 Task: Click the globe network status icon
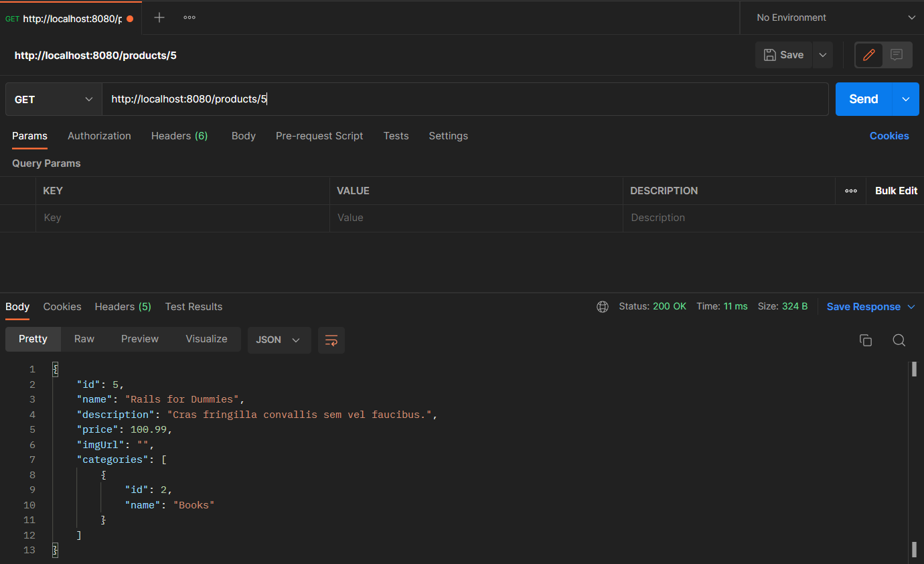point(602,306)
